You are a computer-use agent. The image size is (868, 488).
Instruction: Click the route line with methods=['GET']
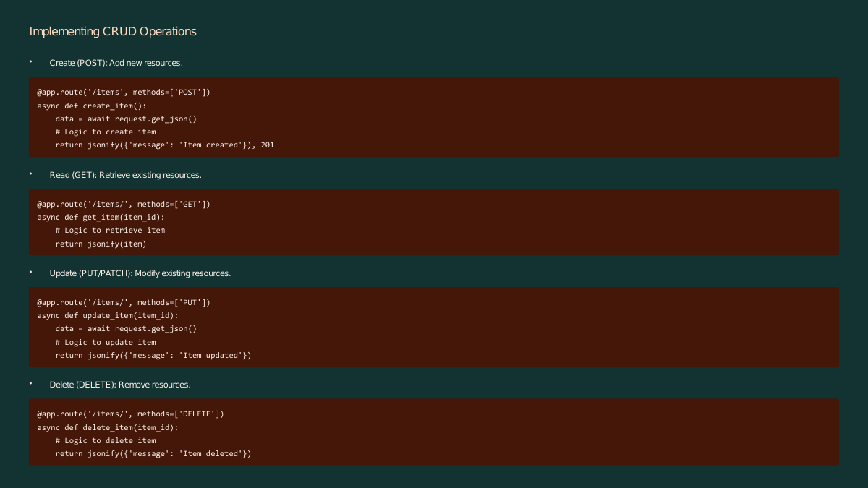click(124, 205)
